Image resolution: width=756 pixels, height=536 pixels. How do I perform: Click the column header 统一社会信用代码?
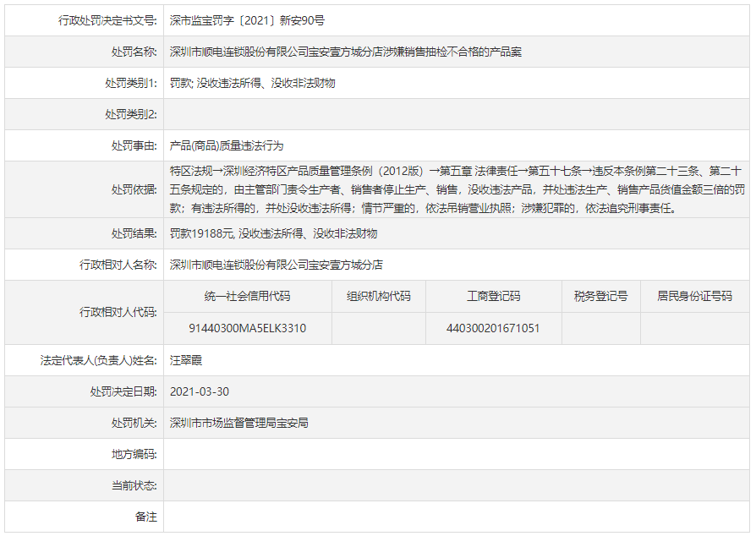click(x=247, y=297)
